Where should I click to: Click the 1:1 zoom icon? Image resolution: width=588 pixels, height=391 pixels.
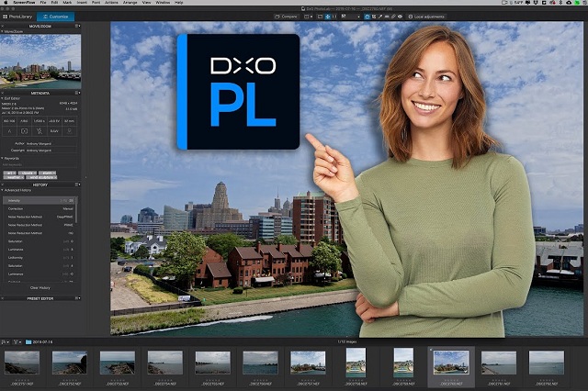(334, 17)
